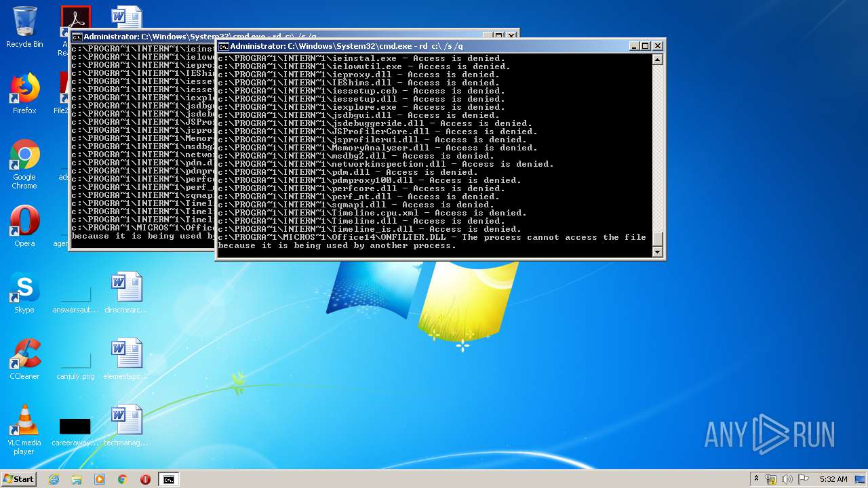This screenshot has height=488, width=868.
Task: Open system menu icon of front cmd window
Action: (x=223, y=46)
